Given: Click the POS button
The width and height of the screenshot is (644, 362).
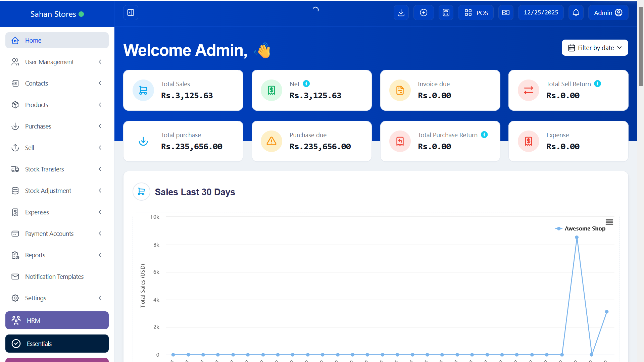Looking at the screenshot, I should pyautogui.click(x=476, y=13).
